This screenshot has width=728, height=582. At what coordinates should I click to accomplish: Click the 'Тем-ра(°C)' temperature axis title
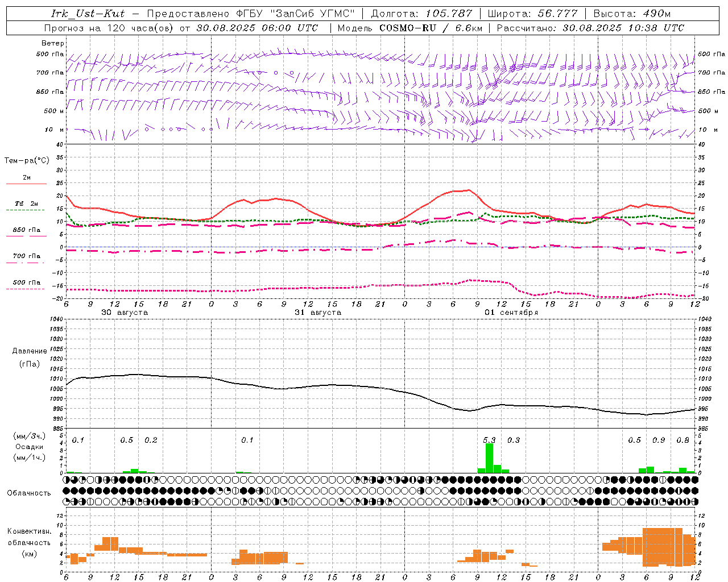click(27, 161)
